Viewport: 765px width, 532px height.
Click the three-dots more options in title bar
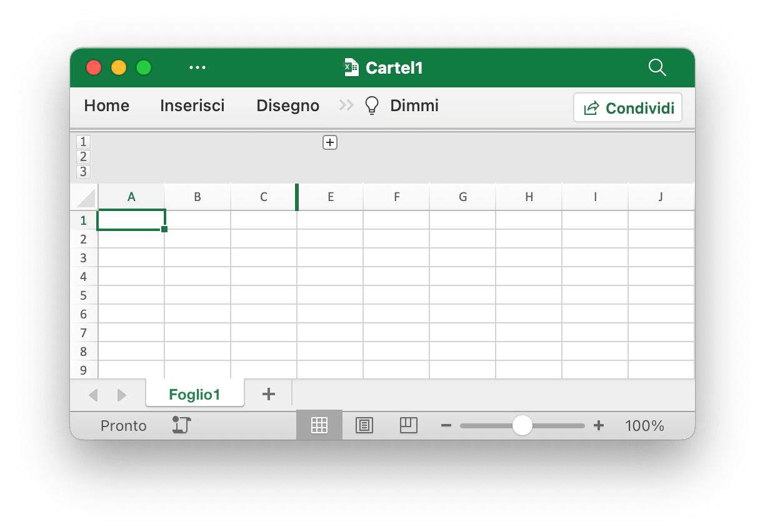pos(197,67)
